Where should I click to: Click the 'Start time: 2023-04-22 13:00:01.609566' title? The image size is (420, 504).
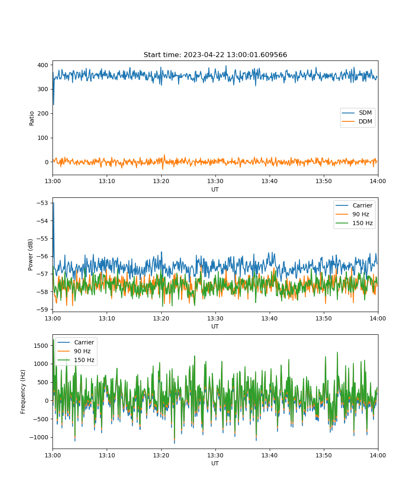(215, 55)
